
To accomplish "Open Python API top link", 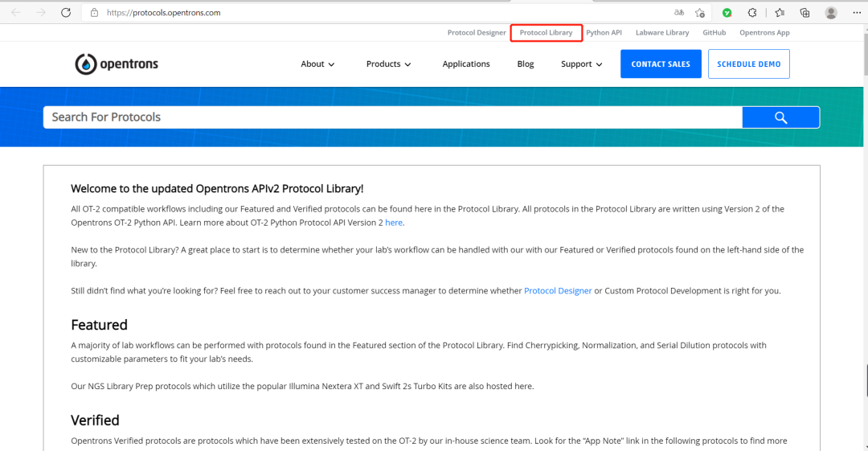I will click(604, 33).
